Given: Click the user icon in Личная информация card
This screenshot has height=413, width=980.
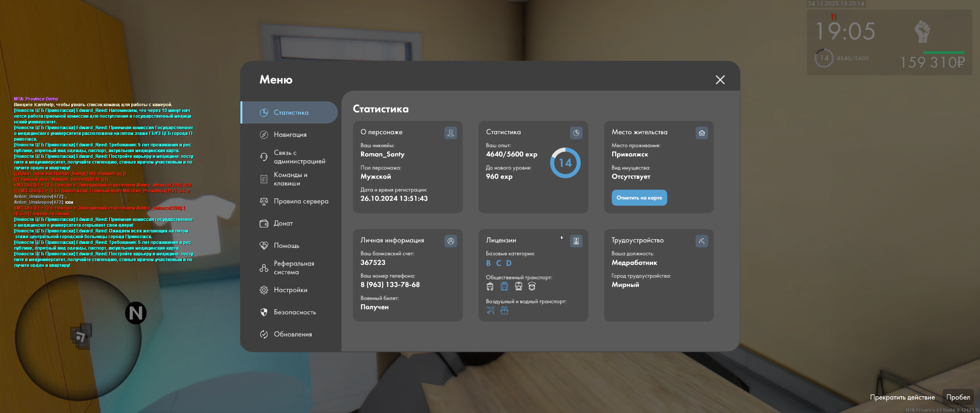Looking at the screenshot, I should pyautogui.click(x=451, y=241).
